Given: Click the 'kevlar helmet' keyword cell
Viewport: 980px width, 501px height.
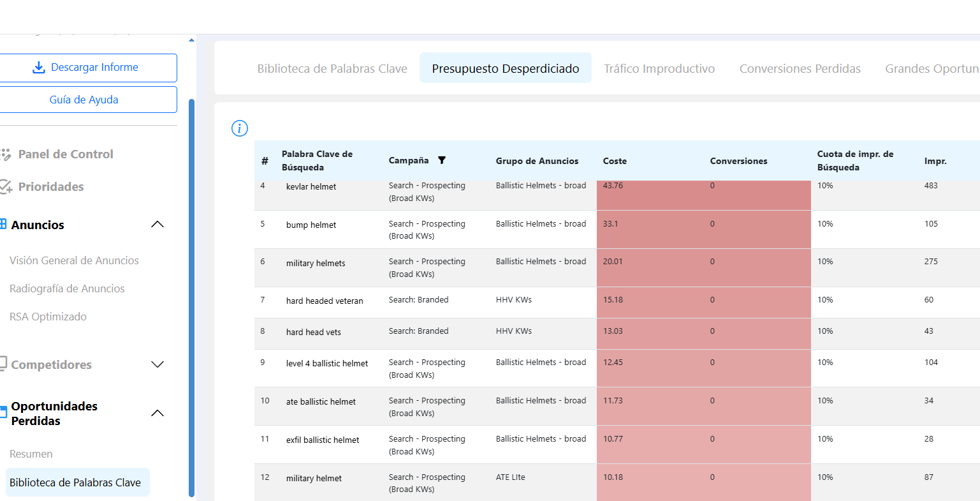Looking at the screenshot, I should tap(311, 186).
